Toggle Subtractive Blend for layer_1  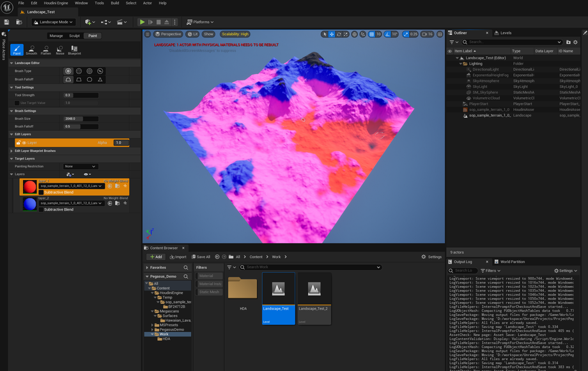[x=42, y=192]
